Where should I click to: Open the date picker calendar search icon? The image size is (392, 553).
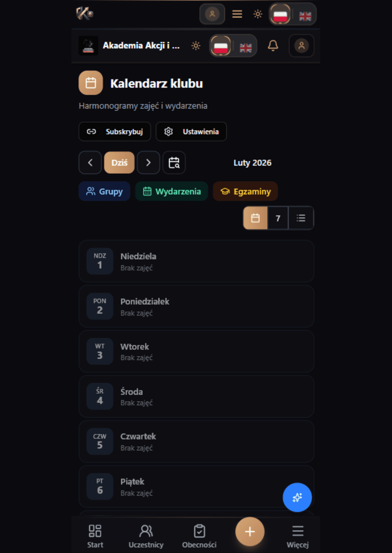click(x=174, y=163)
